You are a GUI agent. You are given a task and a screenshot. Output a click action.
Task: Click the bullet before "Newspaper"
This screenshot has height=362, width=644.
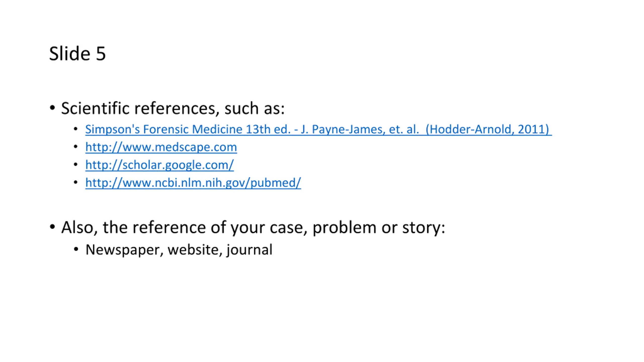[x=76, y=249]
